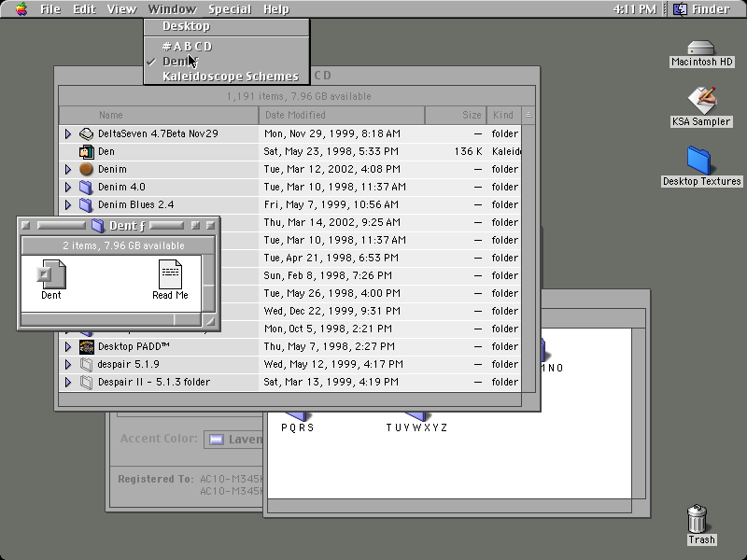Click the Finder application menu icon

pos(681,9)
